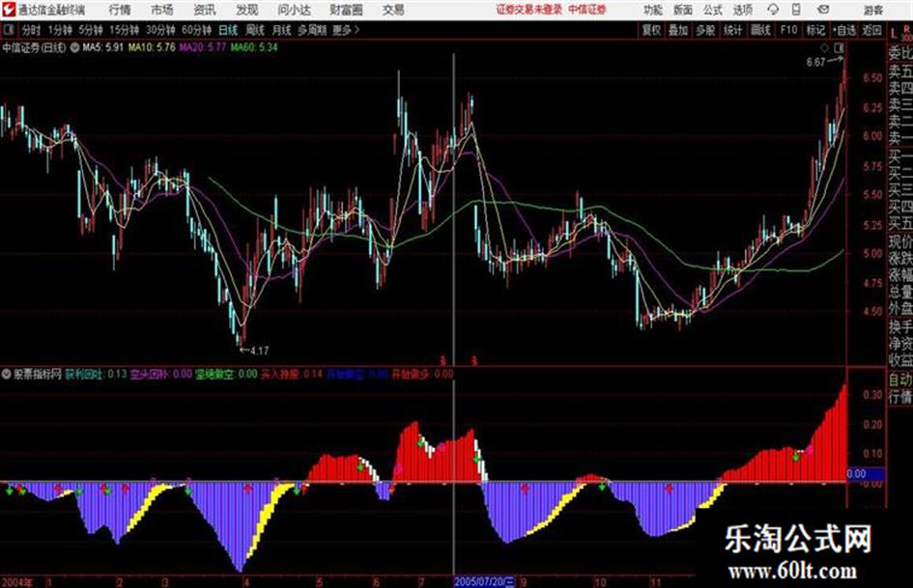Select the 60分钟 period
The width and height of the screenshot is (913, 588).
pos(196,30)
